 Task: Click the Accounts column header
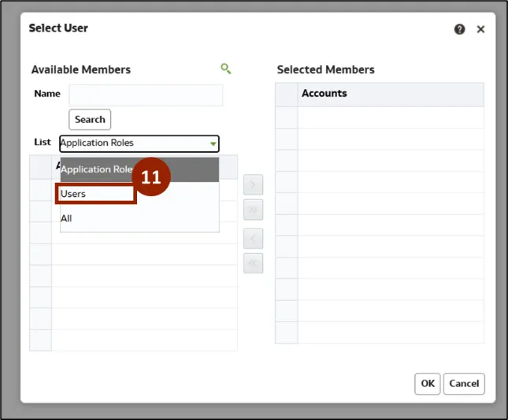pos(390,94)
